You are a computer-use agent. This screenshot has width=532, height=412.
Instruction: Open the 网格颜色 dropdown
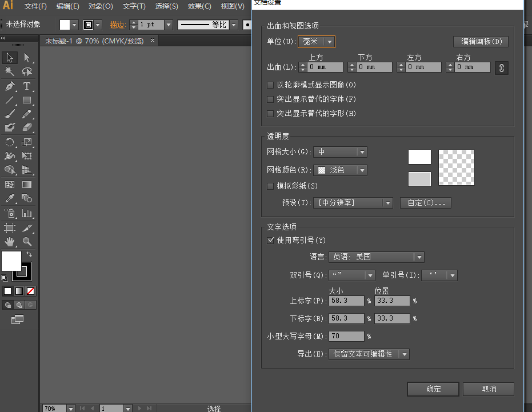[341, 170]
